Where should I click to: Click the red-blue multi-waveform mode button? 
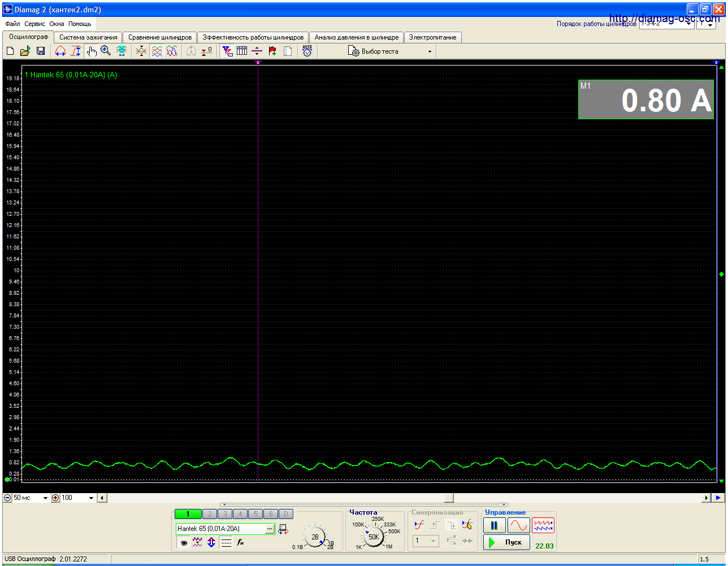coord(543,526)
